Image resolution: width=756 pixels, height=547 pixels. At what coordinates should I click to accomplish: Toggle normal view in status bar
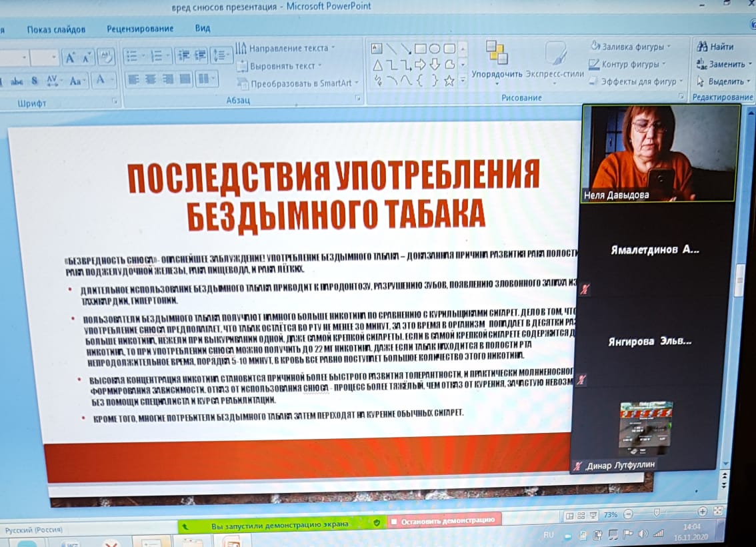click(x=569, y=516)
